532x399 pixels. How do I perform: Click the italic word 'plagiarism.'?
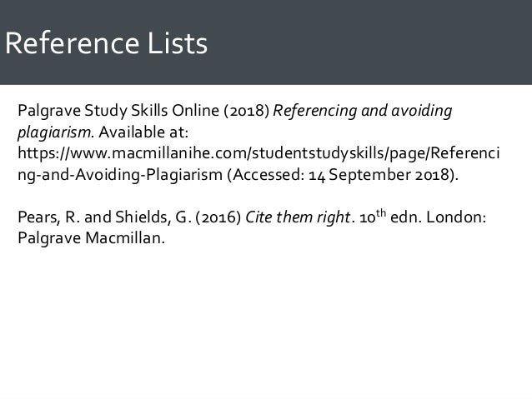tap(53, 133)
